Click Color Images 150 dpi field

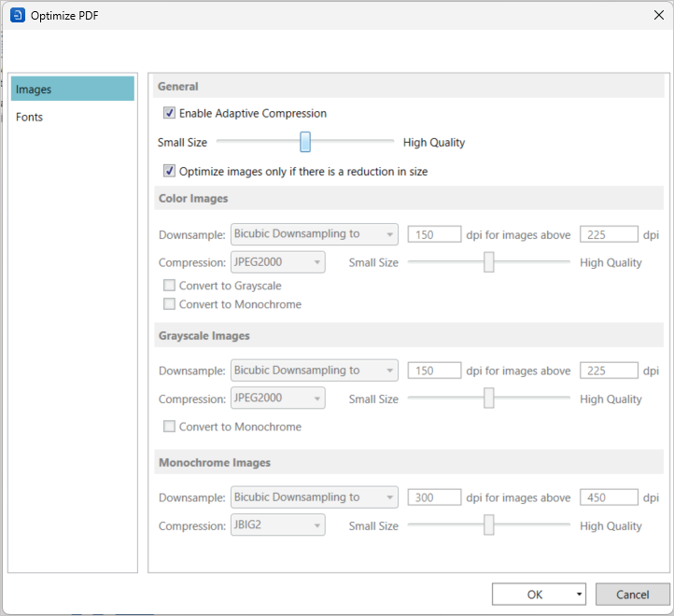434,234
